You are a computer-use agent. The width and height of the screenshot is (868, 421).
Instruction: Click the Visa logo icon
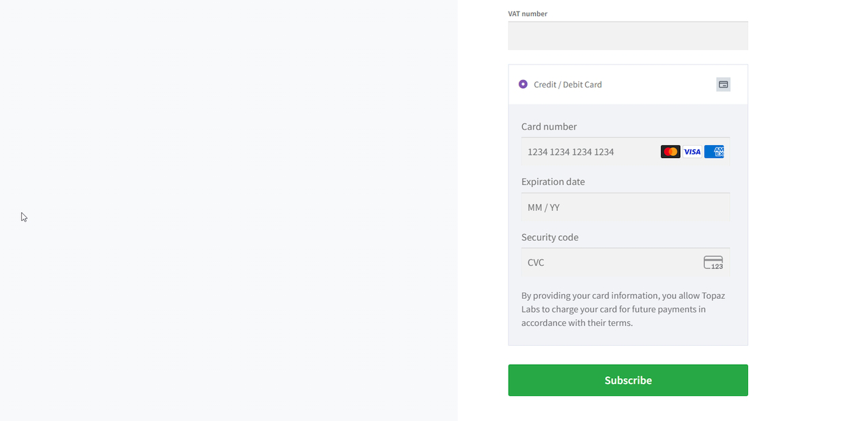[x=692, y=152]
